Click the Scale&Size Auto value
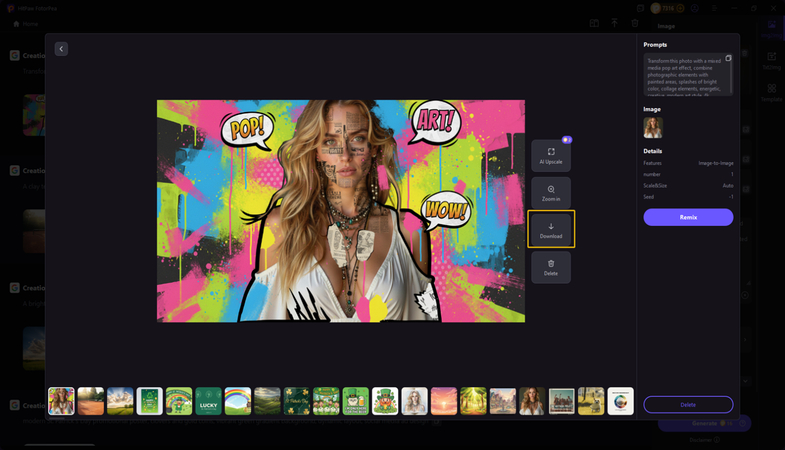Screen dimensions: 785x450 coord(728,186)
